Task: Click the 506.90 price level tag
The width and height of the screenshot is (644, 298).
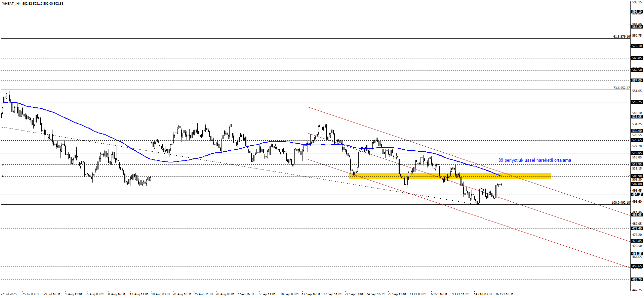Action: (x=637, y=176)
